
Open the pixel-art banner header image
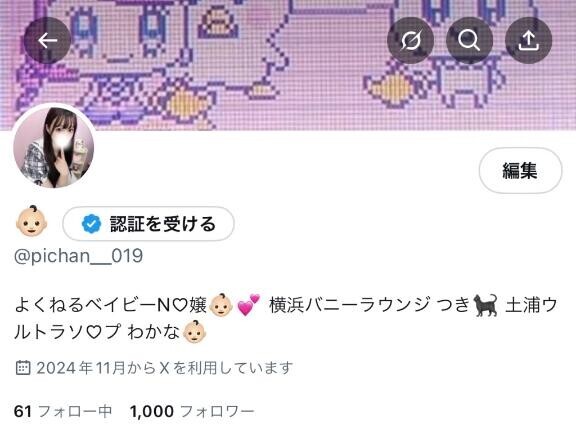(288, 65)
